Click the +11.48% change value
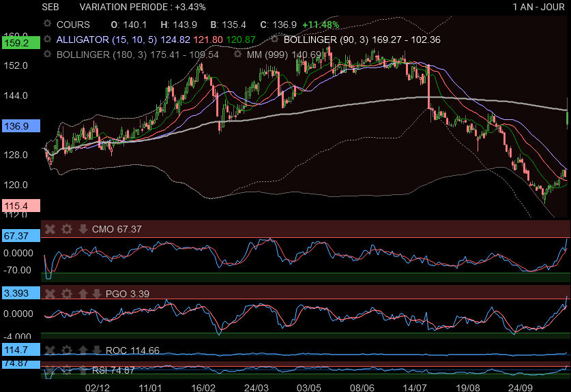571x392 pixels. pyautogui.click(x=321, y=25)
